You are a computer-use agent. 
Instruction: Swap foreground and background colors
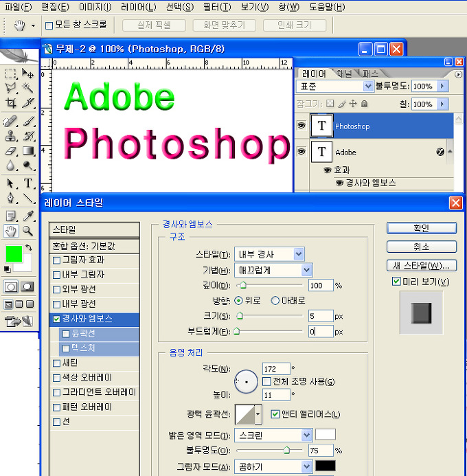29,247
